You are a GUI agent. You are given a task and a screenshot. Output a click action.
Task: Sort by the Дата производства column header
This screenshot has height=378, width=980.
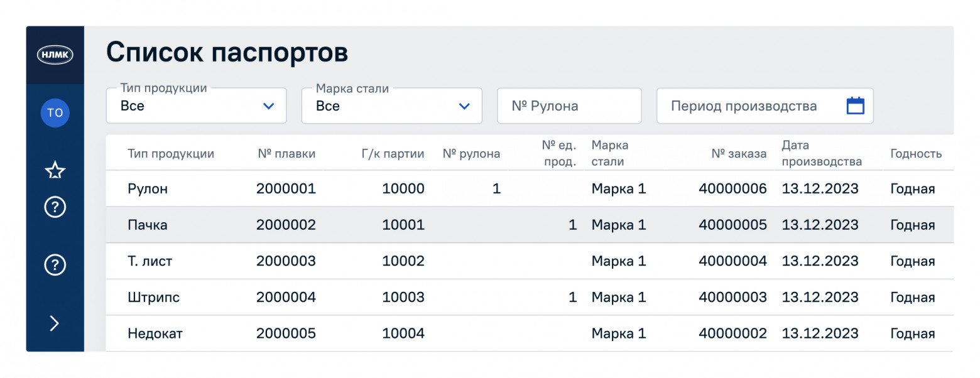coord(821,154)
